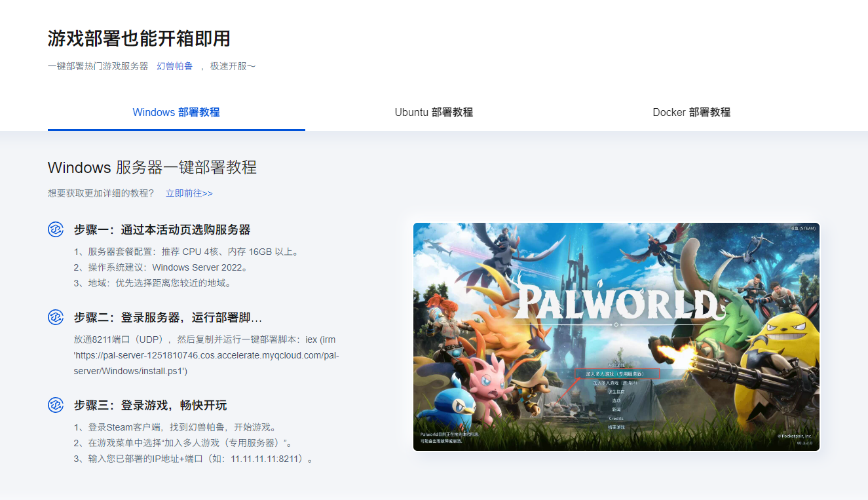Click the line mentioning 加入多人游戏（专用服务器）
The width and height of the screenshot is (868, 500).
(183, 443)
